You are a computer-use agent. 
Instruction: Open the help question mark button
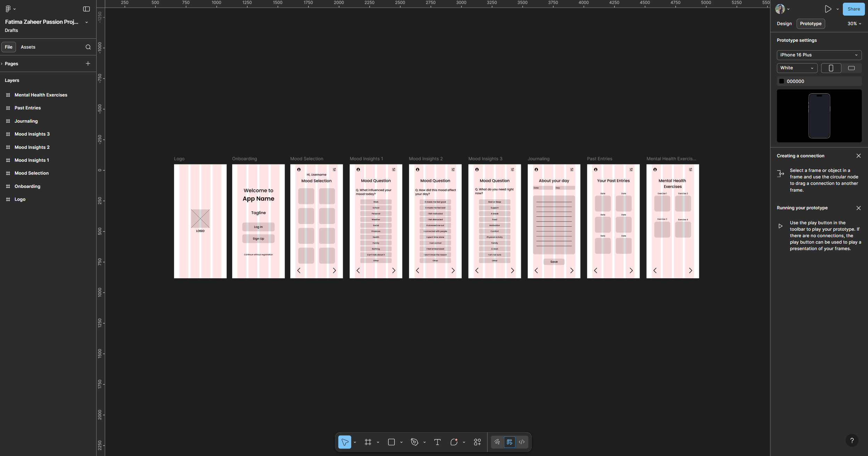coord(852,440)
